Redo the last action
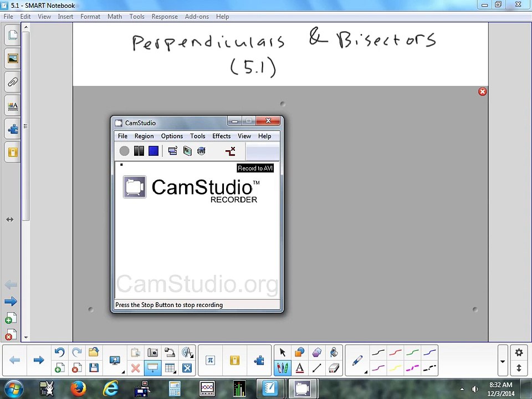The height and width of the screenshot is (399, 532). 77,352
